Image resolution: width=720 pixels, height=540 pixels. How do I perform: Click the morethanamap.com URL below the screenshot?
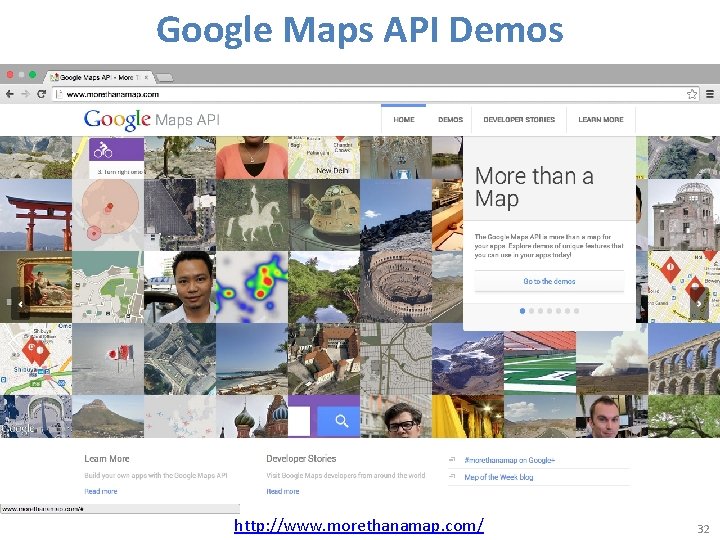[359, 525]
